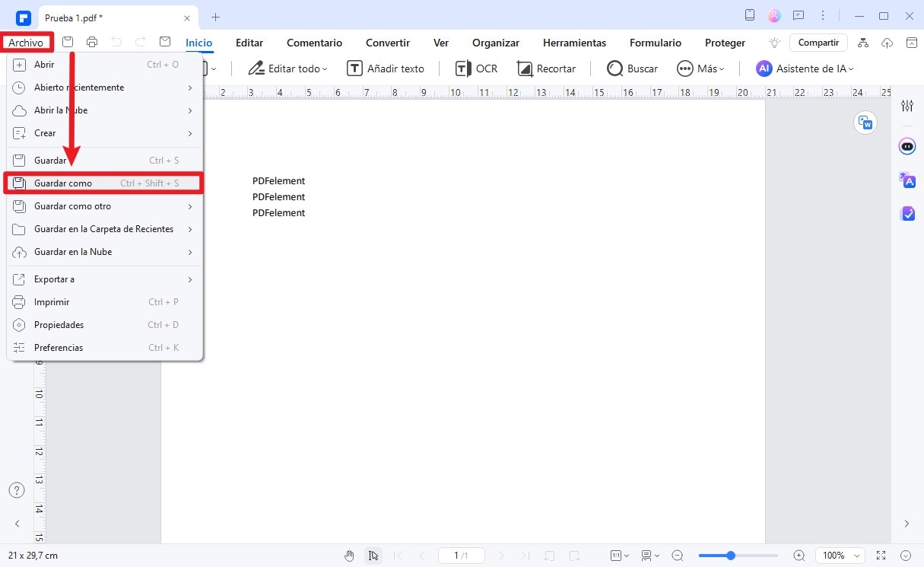The width and height of the screenshot is (924, 567).
Task: Click the mobile device icon in title bar
Action: [x=751, y=15]
